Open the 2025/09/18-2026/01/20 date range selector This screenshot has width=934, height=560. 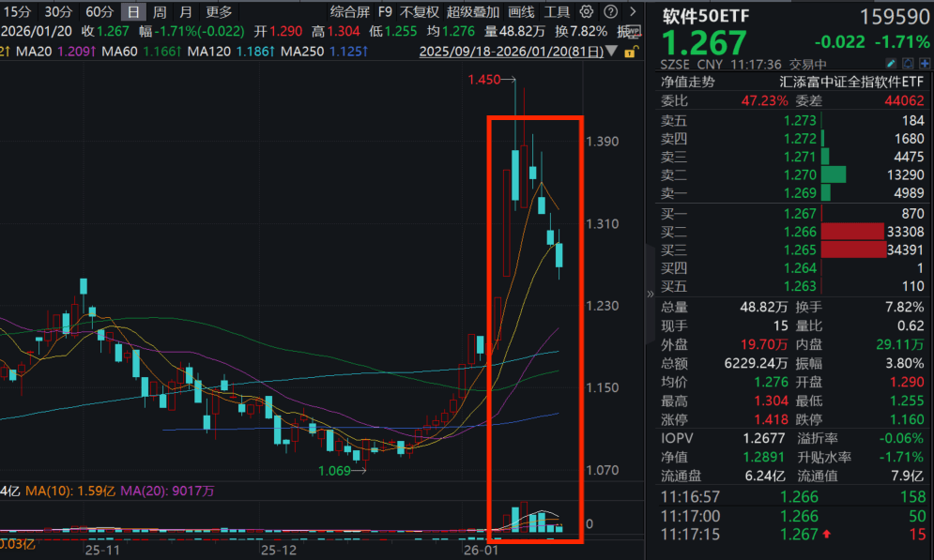(x=513, y=52)
